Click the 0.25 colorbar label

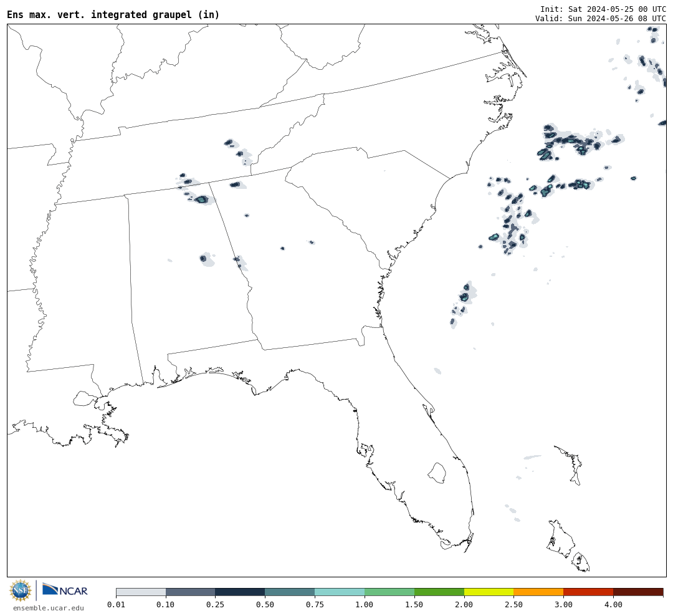click(216, 605)
